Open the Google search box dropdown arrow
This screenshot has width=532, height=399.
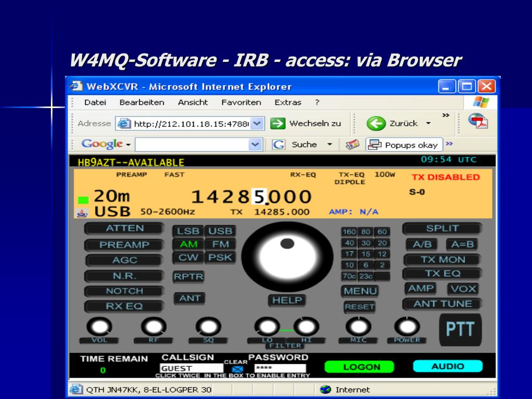point(255,144)
